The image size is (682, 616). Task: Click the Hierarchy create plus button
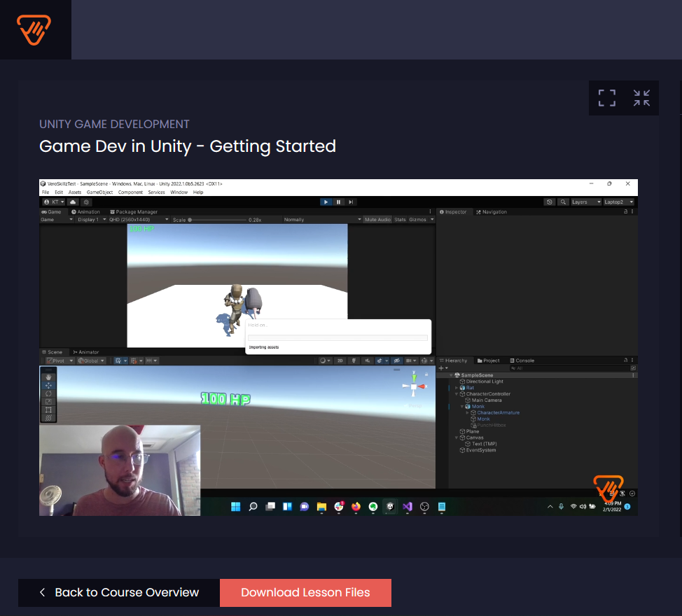pos(441,368)
